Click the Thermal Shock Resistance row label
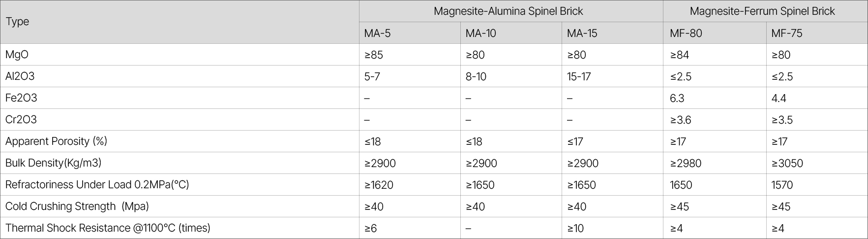The image size is (868, 239). pyautogui.click(x=108, y=228)
